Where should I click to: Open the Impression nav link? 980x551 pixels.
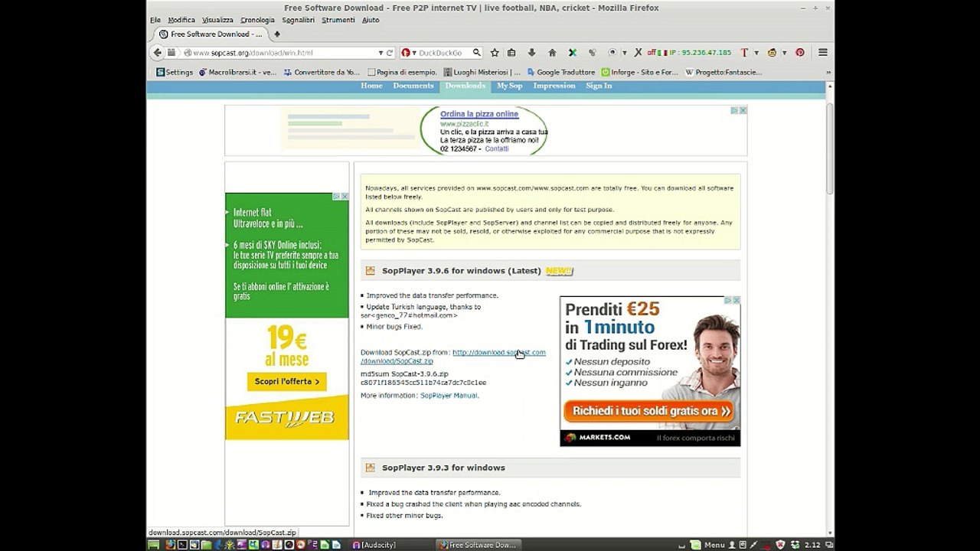(554, 86)
